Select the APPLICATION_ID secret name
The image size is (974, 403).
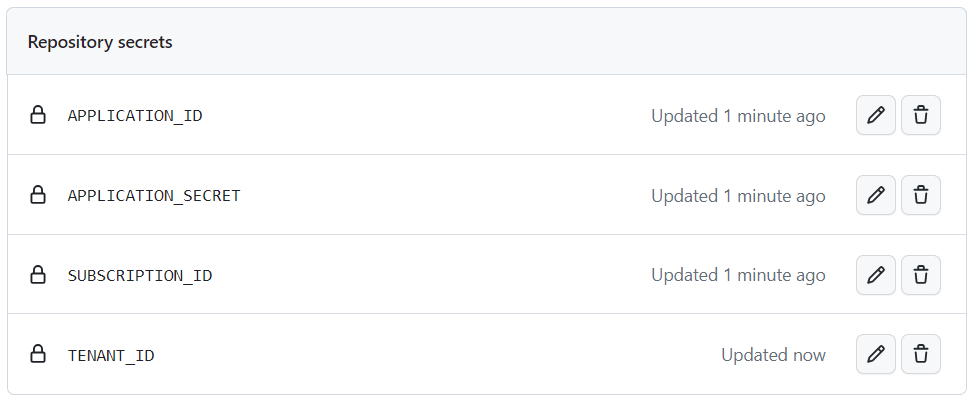click(135, 116)
